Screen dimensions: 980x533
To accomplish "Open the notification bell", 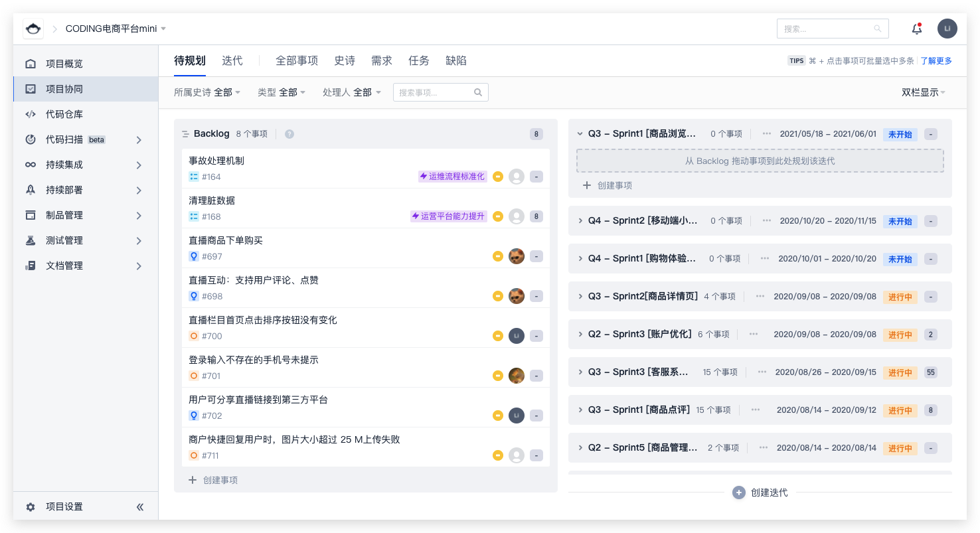I will [917, 29].
